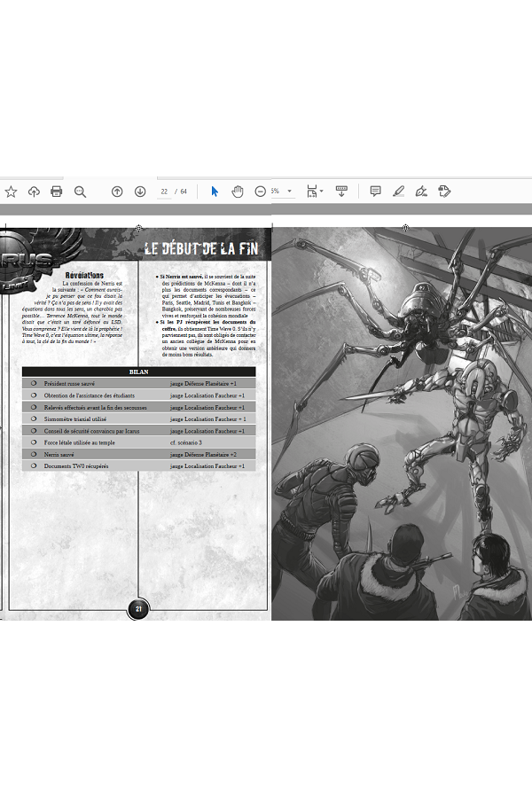Click the current page number field
This screenshot has width=532, height=798.
coord(164,192)
